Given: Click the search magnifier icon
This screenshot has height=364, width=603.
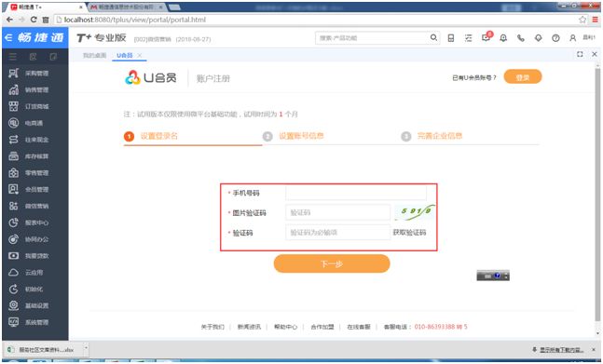Looking at the screenshot, I should point(433,37).
